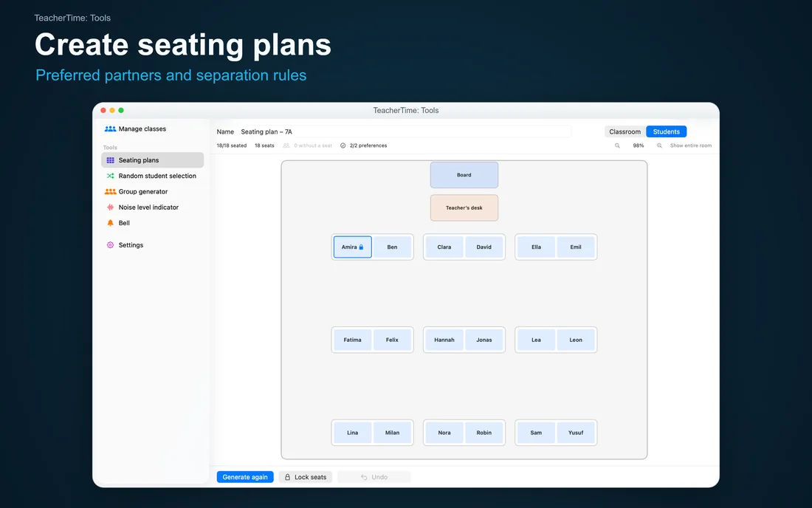The image size is (812, 508).
Task: Click the 0 without a seat text
Action: pyautogui.click(x=313, y=146)
